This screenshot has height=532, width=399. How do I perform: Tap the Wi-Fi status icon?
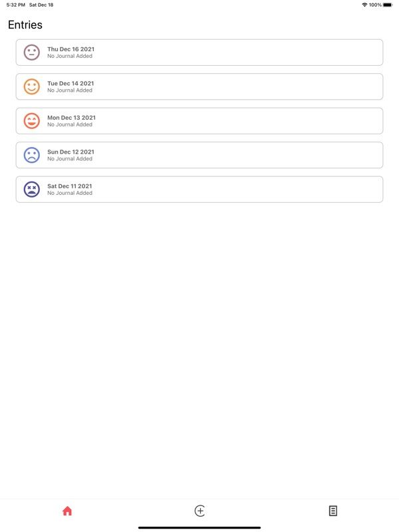pyautogui.click(x=364, y=5)
